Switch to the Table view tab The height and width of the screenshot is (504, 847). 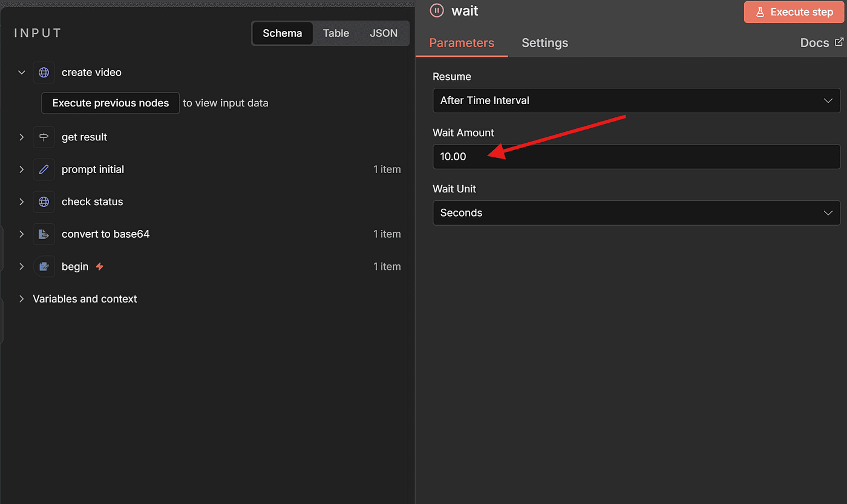pyautogui.click(x=336, y=33)
